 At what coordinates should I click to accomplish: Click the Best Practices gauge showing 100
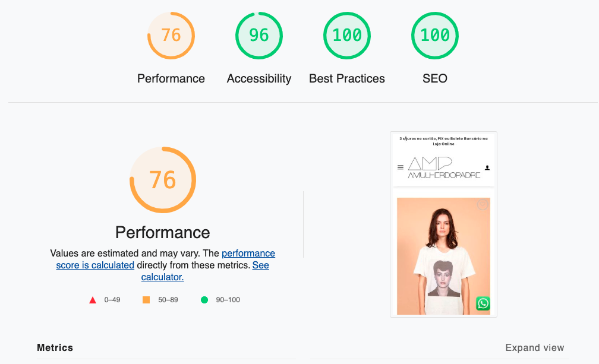[x=347, y=36]
